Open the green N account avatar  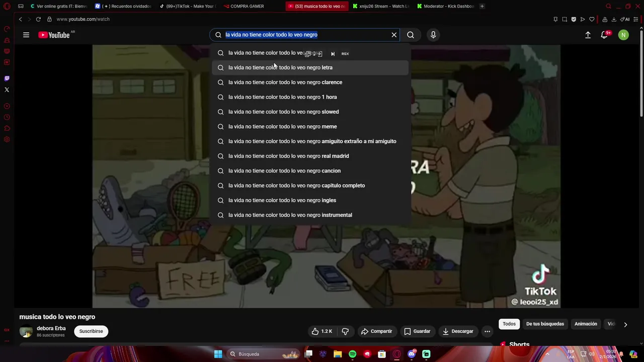[623, 35]
